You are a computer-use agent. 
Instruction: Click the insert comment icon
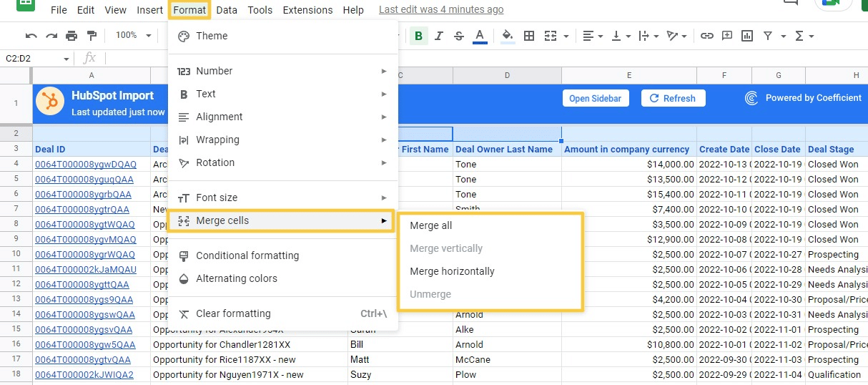pos(727,36)
